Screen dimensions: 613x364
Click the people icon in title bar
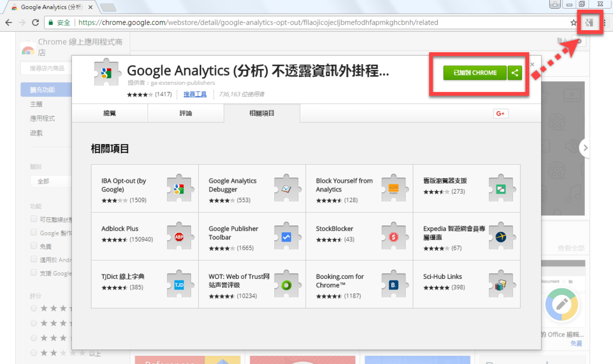tap(555, 5)
